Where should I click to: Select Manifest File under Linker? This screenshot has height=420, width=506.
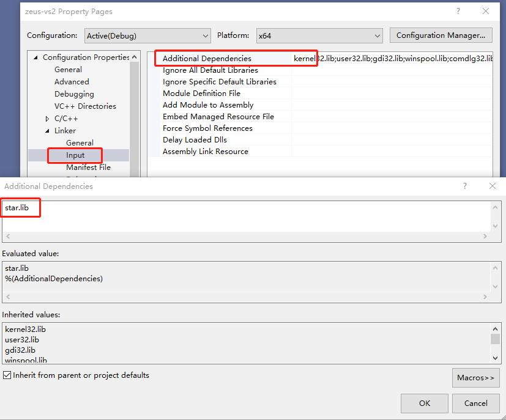pos(88,168)
